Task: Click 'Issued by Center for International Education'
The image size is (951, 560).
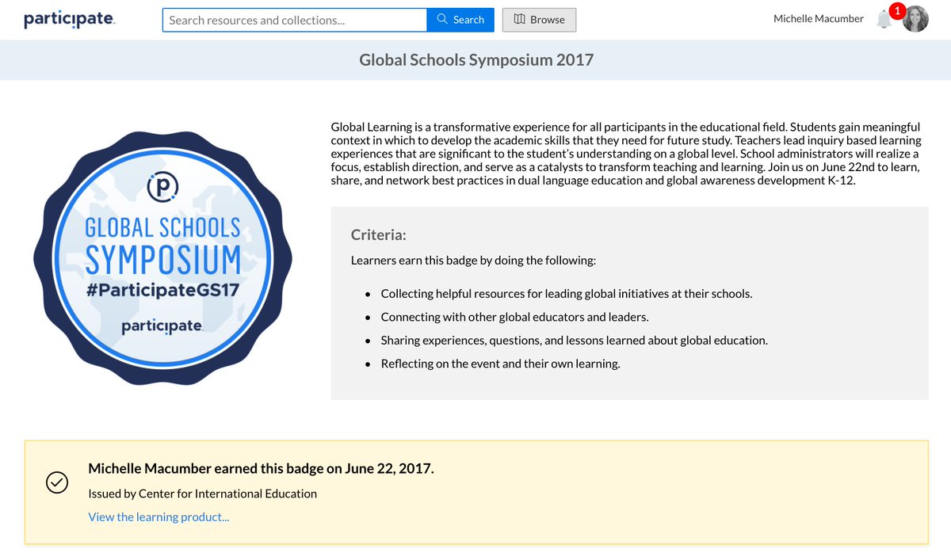Action: 202,493
